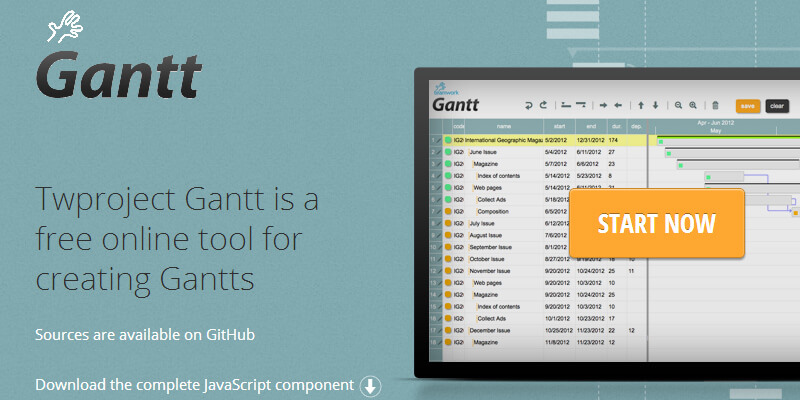Click the move task down arrow icon
Viewport: 800px width, 400px height.
click(656, 106)
